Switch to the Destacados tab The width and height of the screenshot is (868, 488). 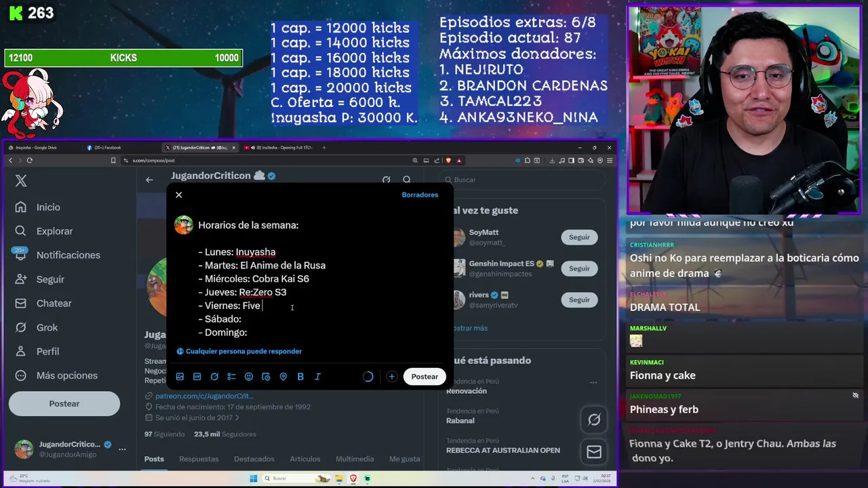click(254, 459)
